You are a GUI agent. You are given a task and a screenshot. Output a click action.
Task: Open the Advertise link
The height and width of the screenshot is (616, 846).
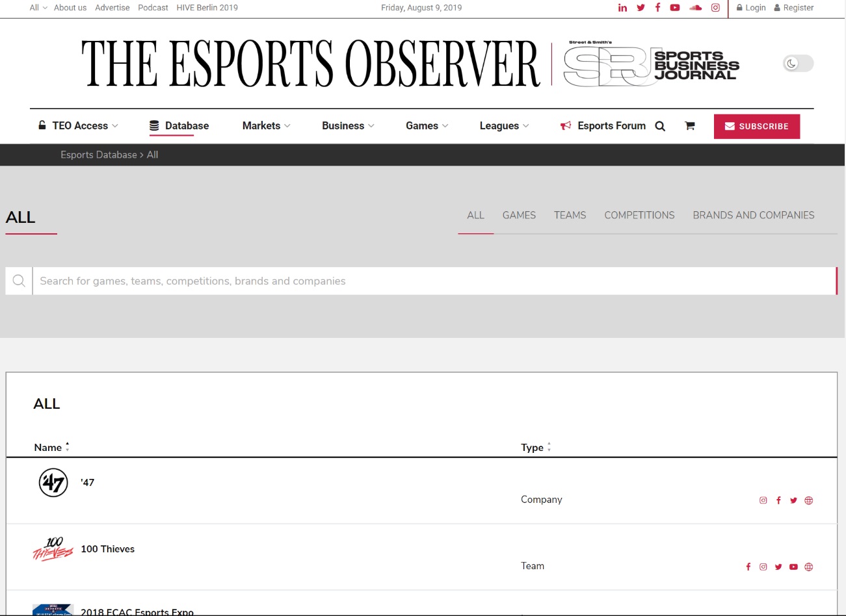point(112,8)
